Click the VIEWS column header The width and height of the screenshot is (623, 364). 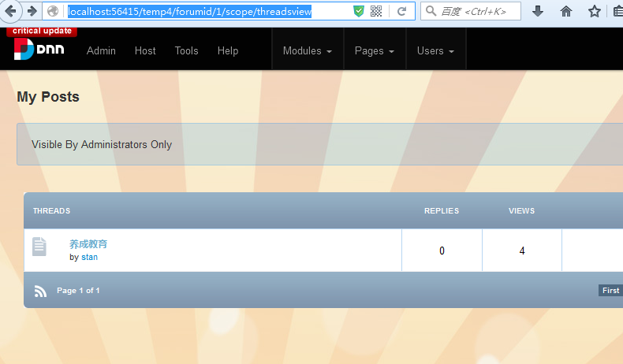coord(522,211)
